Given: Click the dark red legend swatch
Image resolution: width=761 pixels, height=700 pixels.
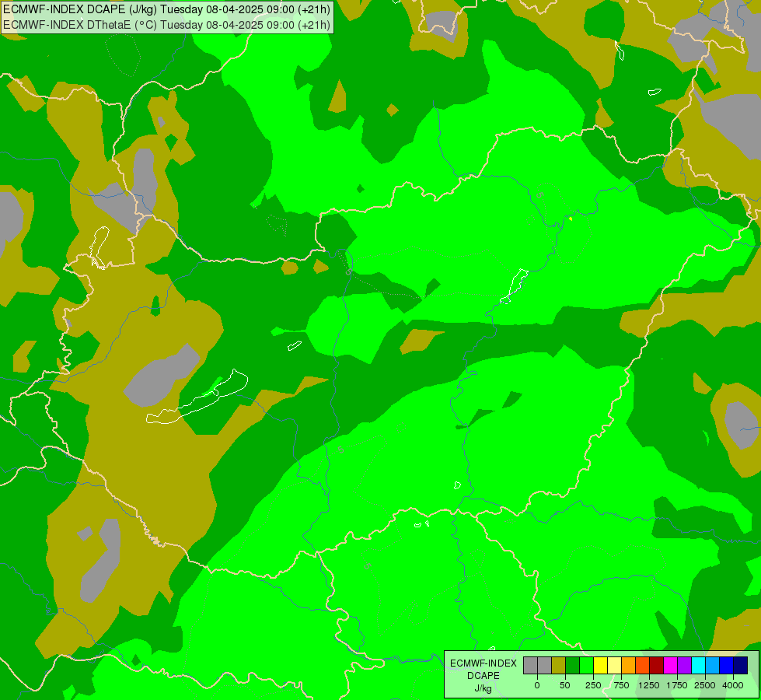Looking at the screenshot, I should pos(656,665).
